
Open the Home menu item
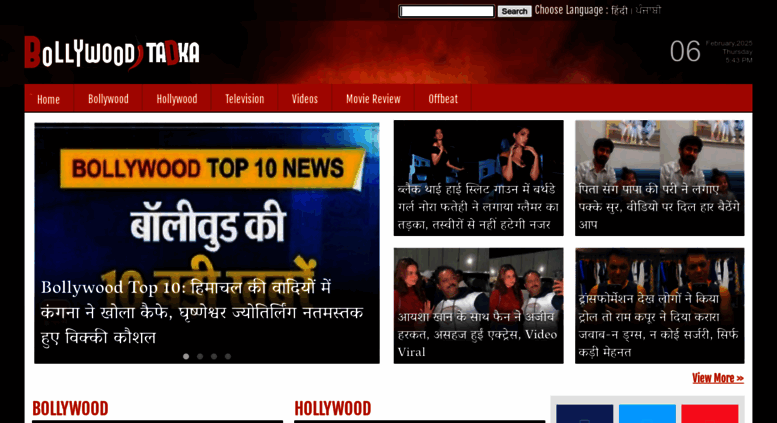[x=49, y=99]
